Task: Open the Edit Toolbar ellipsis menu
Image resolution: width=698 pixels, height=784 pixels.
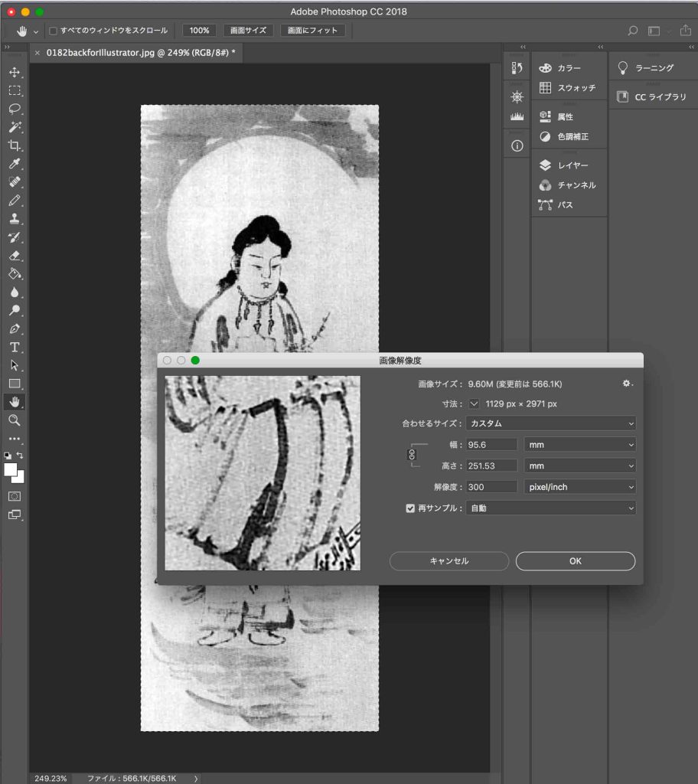Action: [15, 439]
